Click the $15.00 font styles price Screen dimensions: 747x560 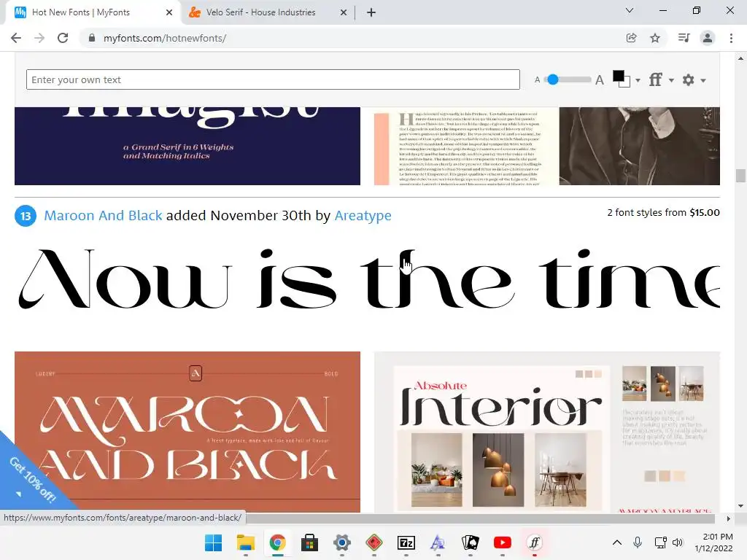click(705, 212)
